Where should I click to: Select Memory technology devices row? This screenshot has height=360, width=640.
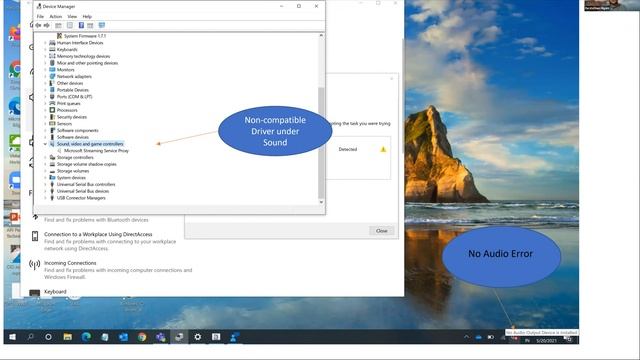pyautogui.click(x=83, y=56)
